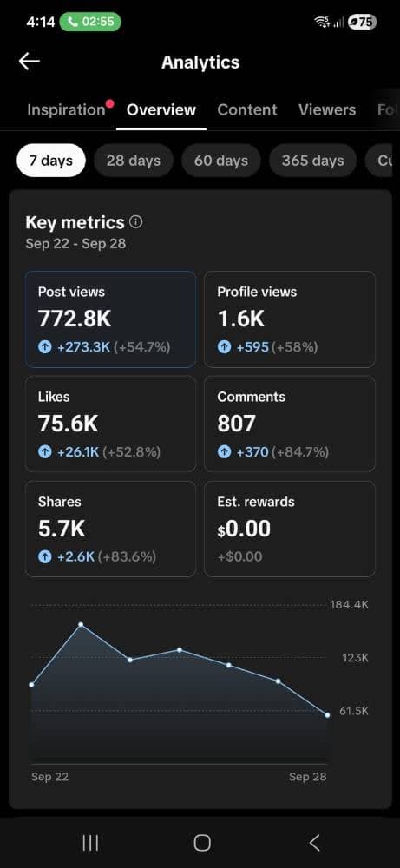Tap the green call duration indicator
Image resolution: width=400 pixels, height=868 pixels.
point(90,23)
